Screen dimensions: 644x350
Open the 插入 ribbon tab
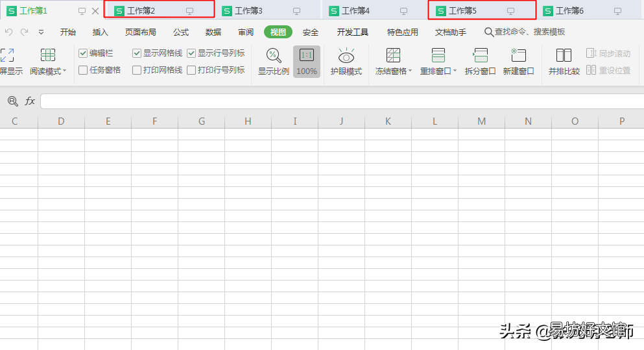[x=101, y=32]
